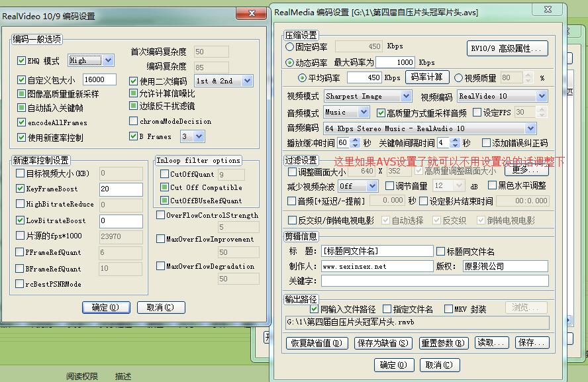Image resolution: width=588 pixels, height=382 pixels.
Task: Toggle KeyFrameBoost checkbox
Action: click(x=20, y=189)
